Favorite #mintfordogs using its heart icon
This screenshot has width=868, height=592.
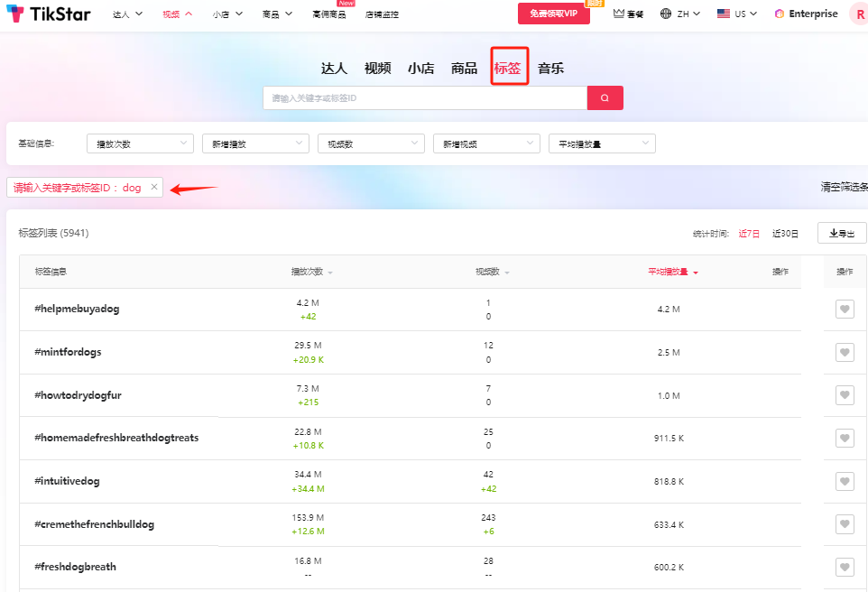click(844, 352)
